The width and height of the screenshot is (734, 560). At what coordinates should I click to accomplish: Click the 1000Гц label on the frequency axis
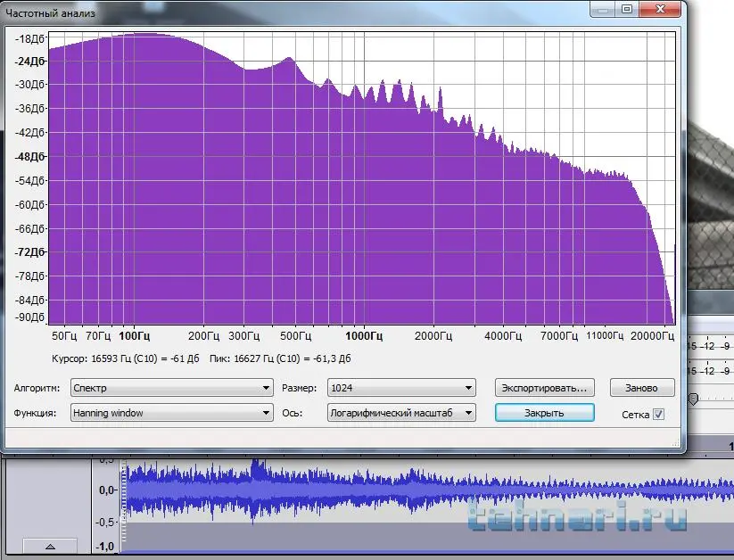click(364, 336)
